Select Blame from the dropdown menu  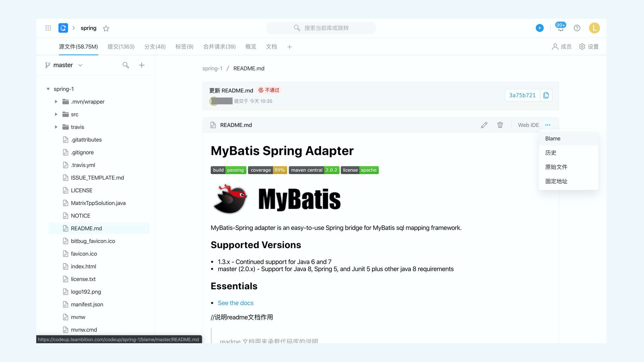[569, 138]
